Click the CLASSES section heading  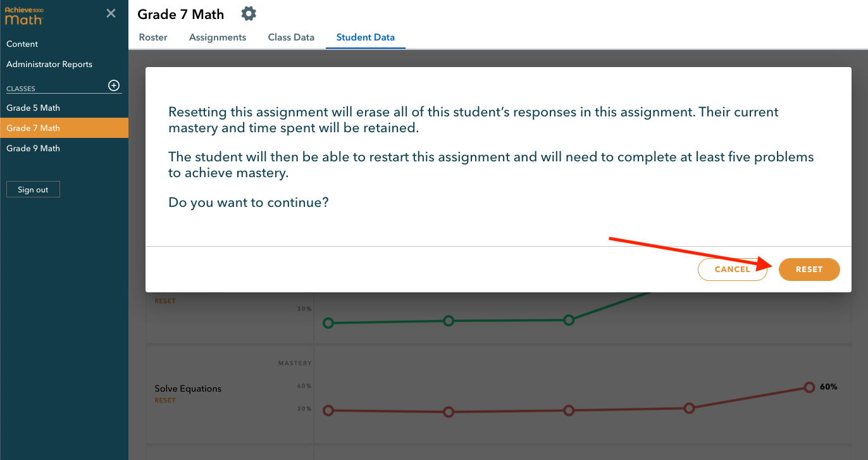[21, 89]
